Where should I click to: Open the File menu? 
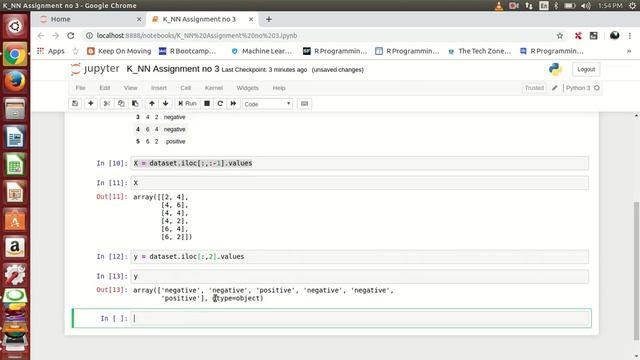coord(80,88)
